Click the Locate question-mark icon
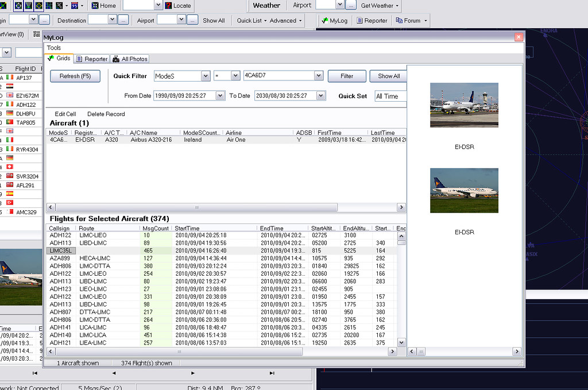Image resolution: width=588 pixels, height=390 pixels. click(169, 6)
